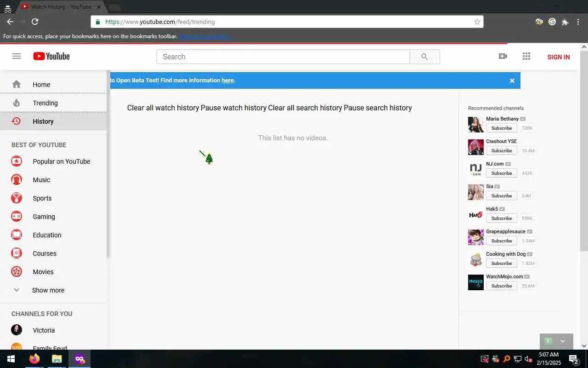Open the hamburger guide menu

tap(17, 56)
